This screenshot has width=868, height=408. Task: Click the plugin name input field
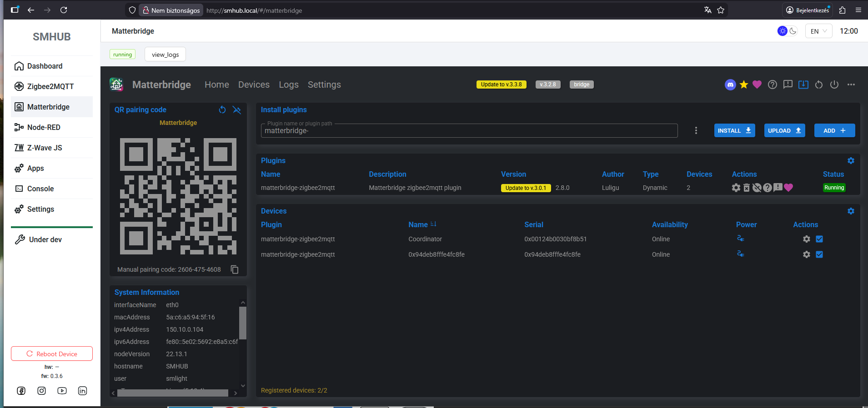(x=469, y=131)
